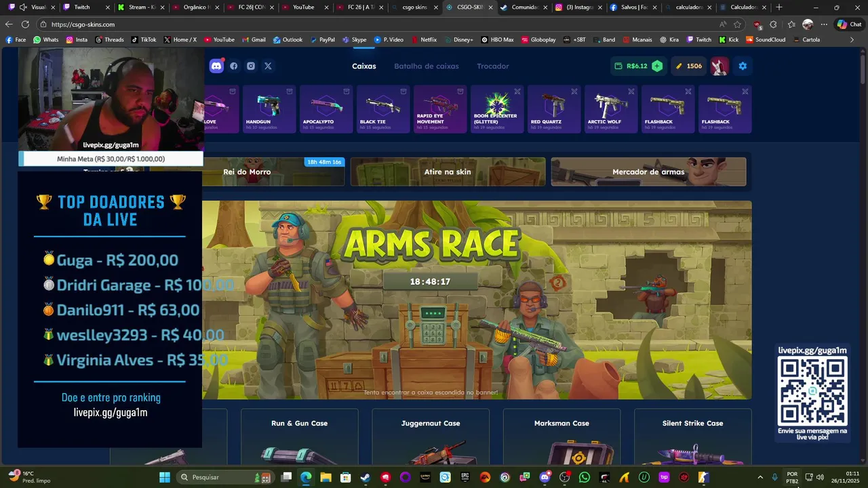Switch to the Trocador tab
The height and width of the screenshot is (488, 868).
coord(493,66)
